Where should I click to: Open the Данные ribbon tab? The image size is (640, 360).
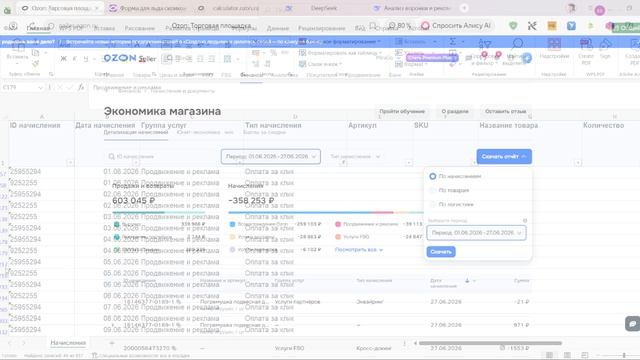pyautogui.click(x=278, y=28)
